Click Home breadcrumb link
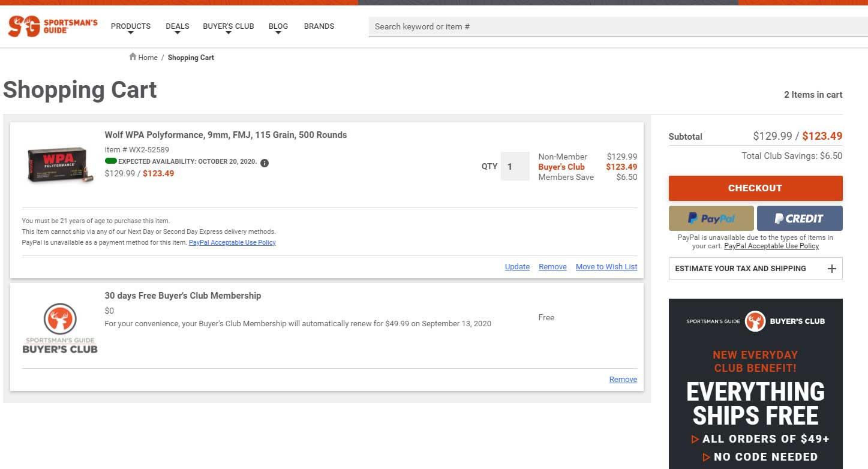Viewport: 868px width, 469px height. pyautogui.click(x=148, y=58)
